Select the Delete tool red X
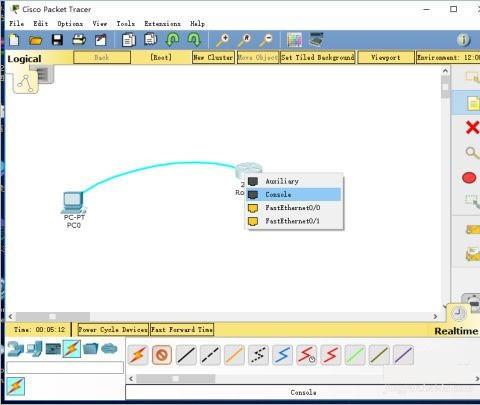 [x=472, y=127]
